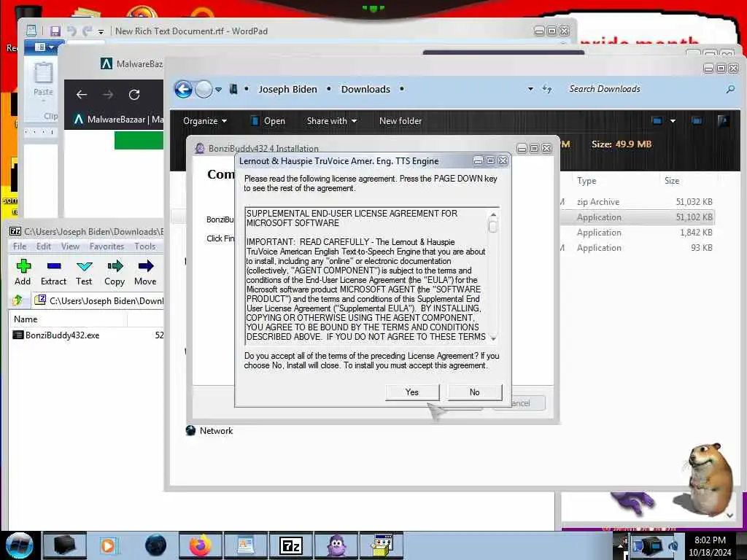Open the WordPad quick access toolbar dropdown
Screen dimensions: 747x560
point(101,32)
